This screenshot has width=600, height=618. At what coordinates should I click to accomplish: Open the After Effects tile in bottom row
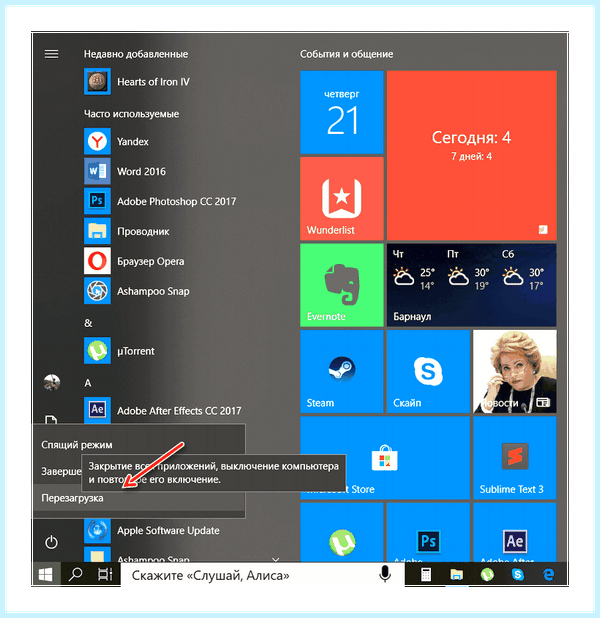(x=515, y=532)
